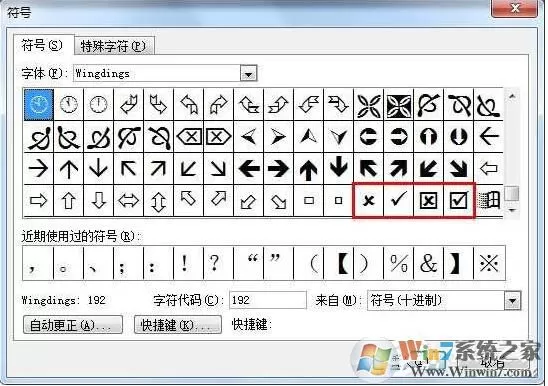Viewport: 548px width, 386px height.
Task: Select the boxed X symbol in grid
Action: point(428,200)
